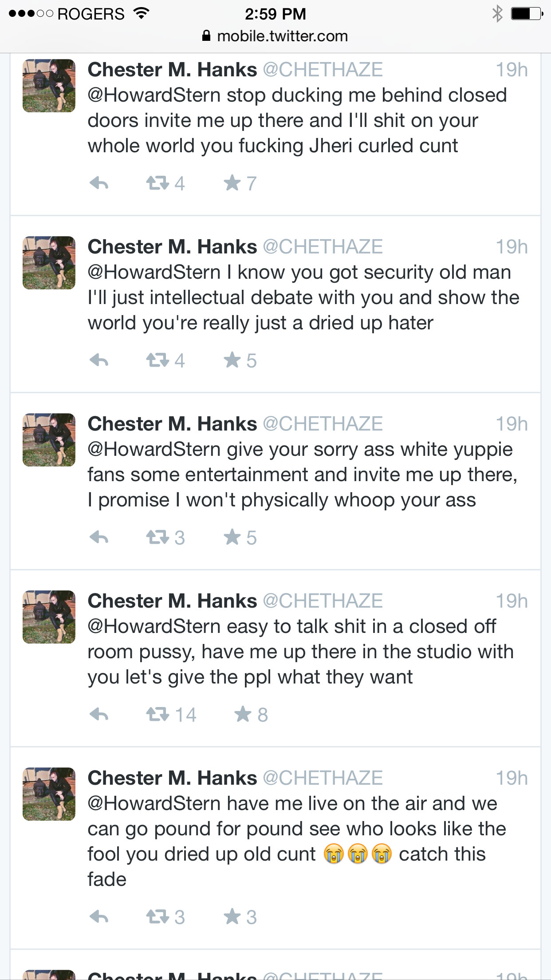The height and width of the screenshot is (980, 551).
Task: Favorite the 'white yuppie fans' tweet
Action: pyautogui.click(x=232, y=537)
